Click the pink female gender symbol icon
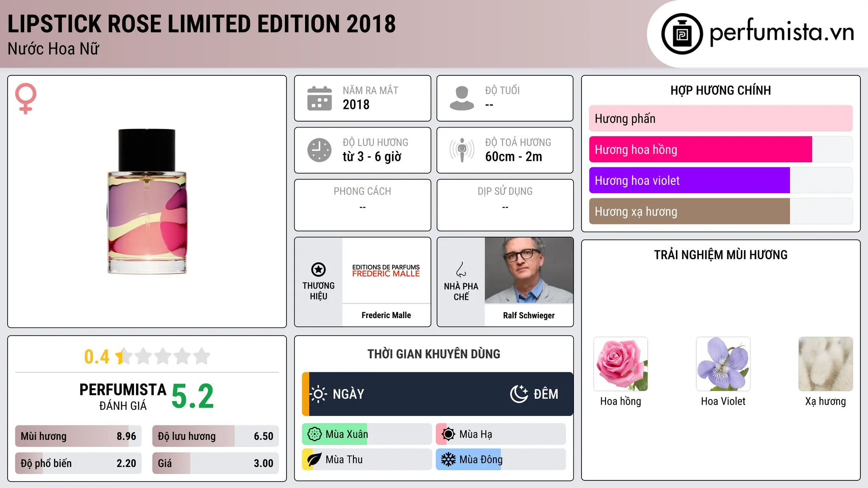This screenshot has height=488, width=868. click(26, 99)
